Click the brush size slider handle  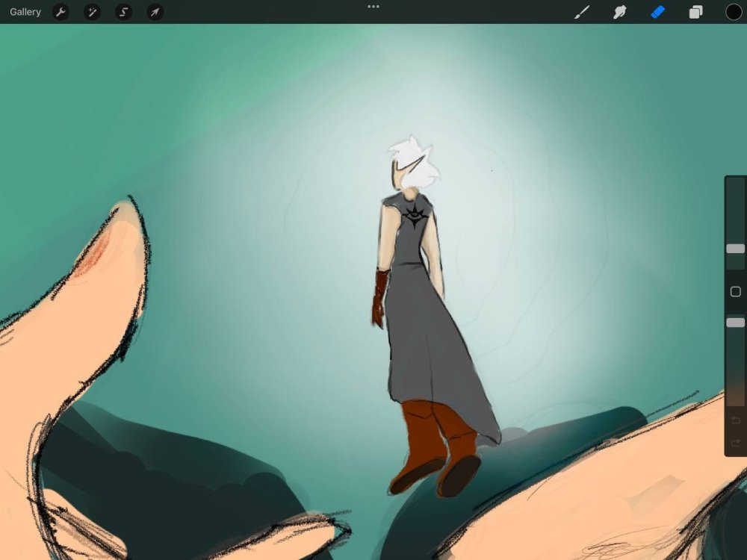click(735, 249)
